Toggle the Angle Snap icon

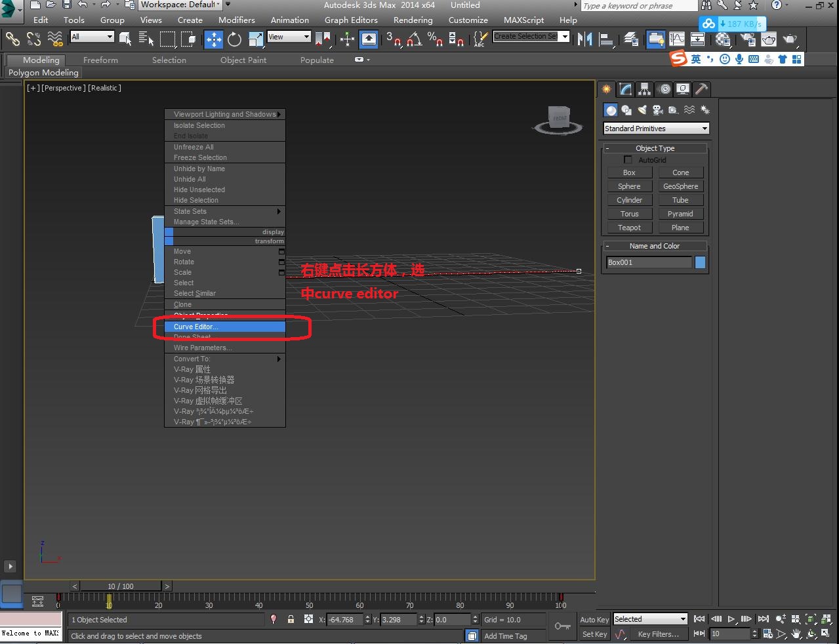[414, 39]
